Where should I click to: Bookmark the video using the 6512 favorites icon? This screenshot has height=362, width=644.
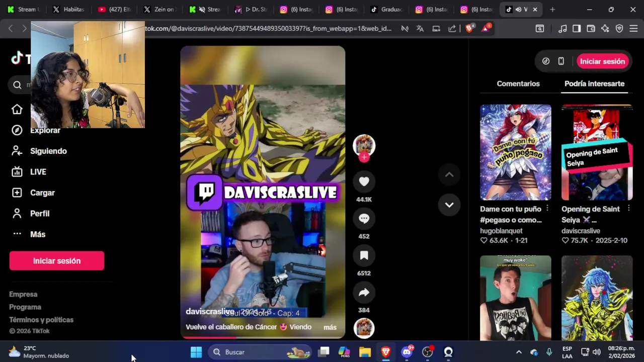tap(364, 255)
